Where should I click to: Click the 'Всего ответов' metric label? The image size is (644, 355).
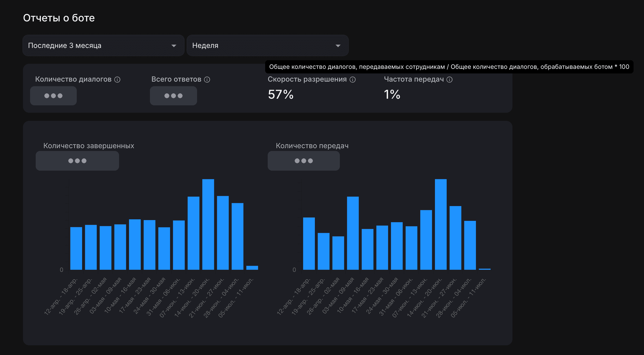(176, 79)
